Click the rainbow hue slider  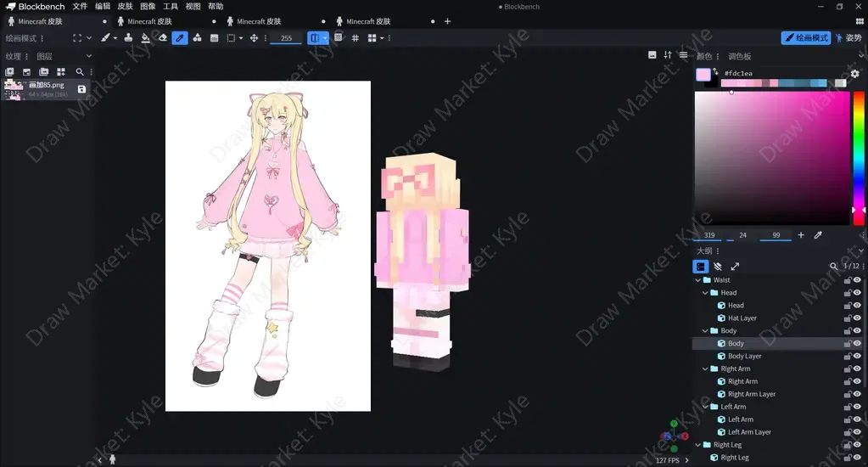coord(859,158)
